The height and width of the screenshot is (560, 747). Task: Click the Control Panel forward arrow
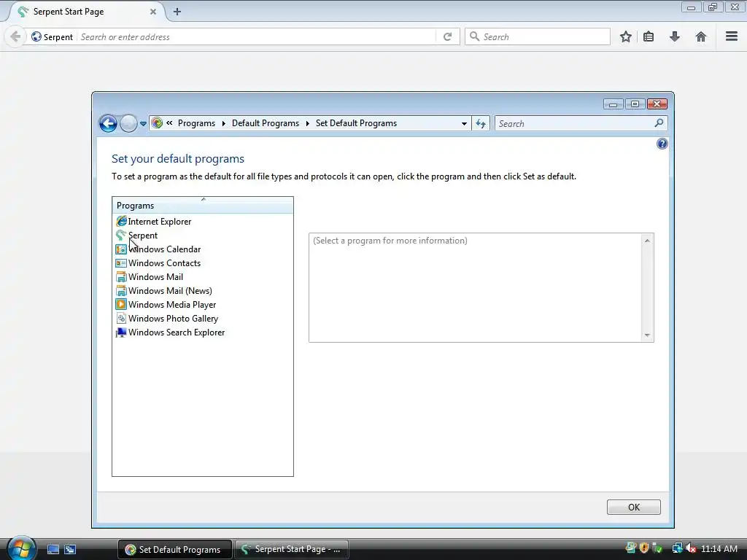(128, 124)
